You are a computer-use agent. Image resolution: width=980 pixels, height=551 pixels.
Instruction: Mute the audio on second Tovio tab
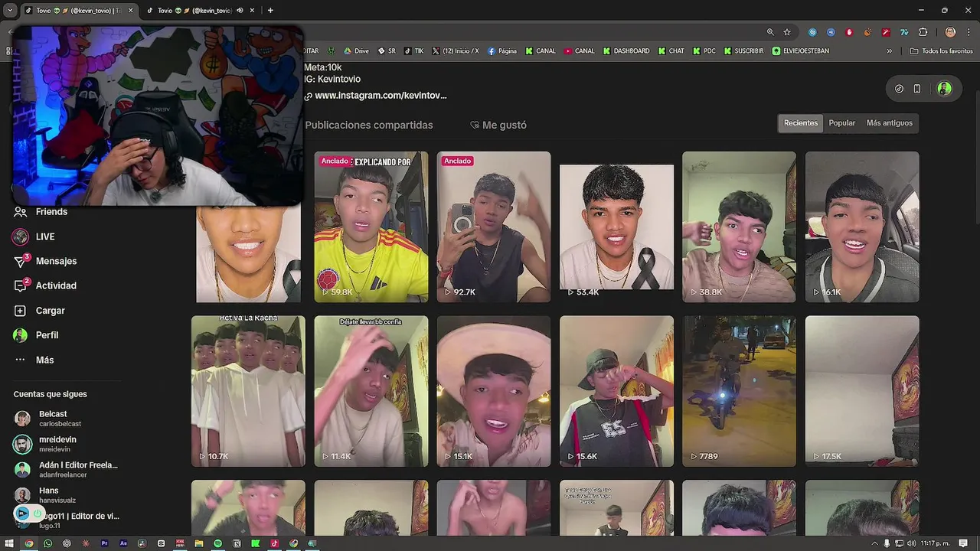pos(240,11)
